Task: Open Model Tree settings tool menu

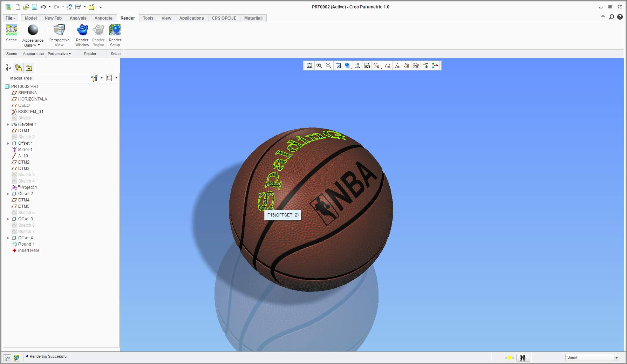Action: pos(96,78)
